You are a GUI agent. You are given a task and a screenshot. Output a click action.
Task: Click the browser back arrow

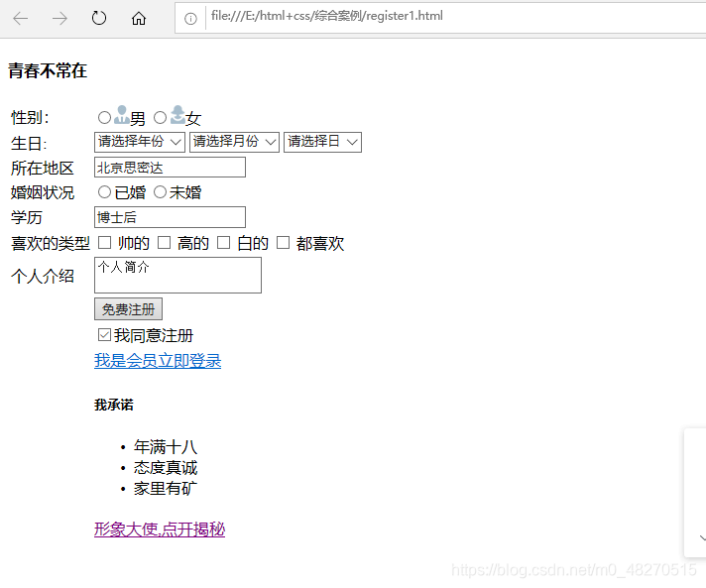21,19
